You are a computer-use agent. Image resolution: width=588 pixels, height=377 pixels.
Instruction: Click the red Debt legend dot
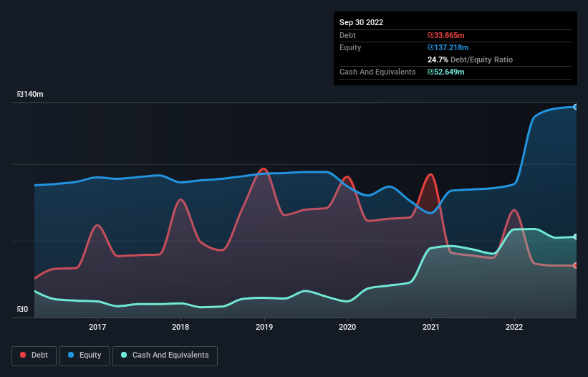(x=23, y=355)
